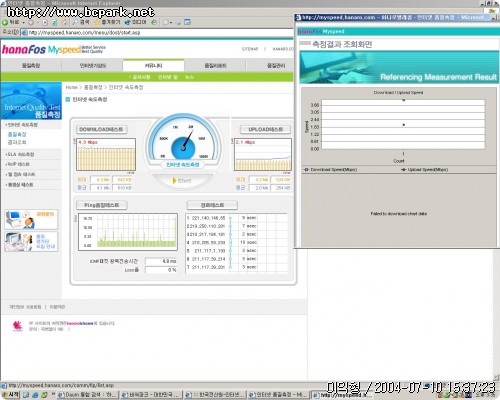The image size is (500, 400).
Task: Click the hanaro telecom footer logo
Action: tap(17, 326)
